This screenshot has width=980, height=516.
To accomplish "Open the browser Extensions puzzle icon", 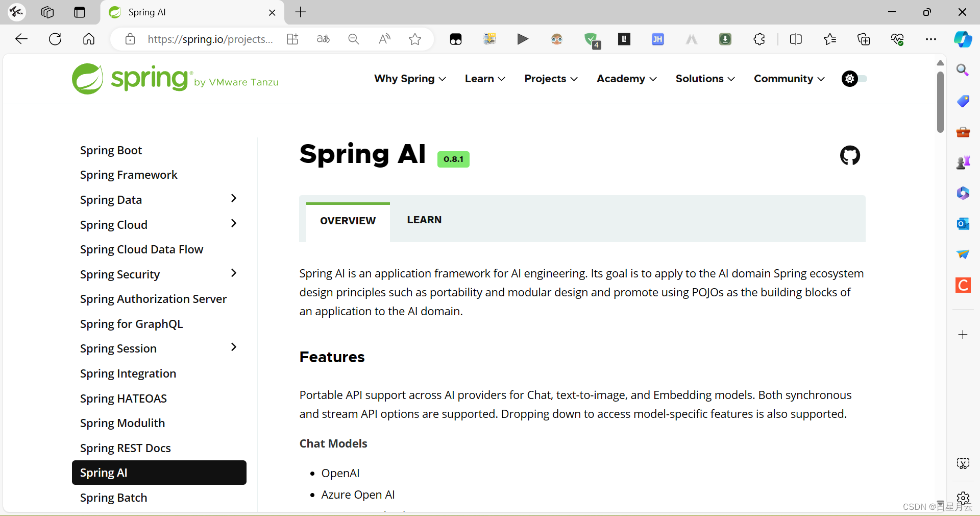I will [x=759, y=39].
